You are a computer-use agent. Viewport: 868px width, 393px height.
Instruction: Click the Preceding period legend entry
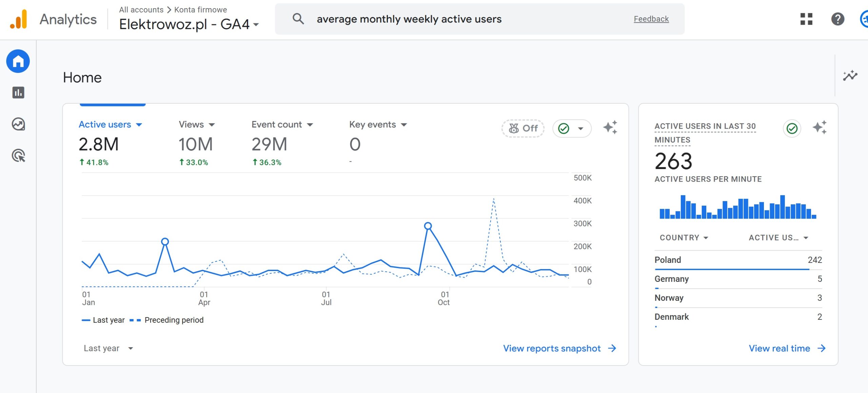click(166, 320)
